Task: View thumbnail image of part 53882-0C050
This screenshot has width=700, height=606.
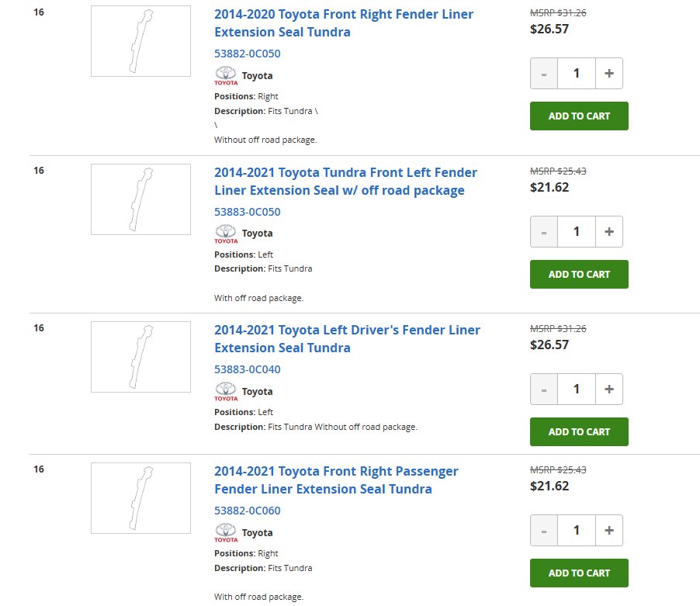Action: tap(140, 41)
